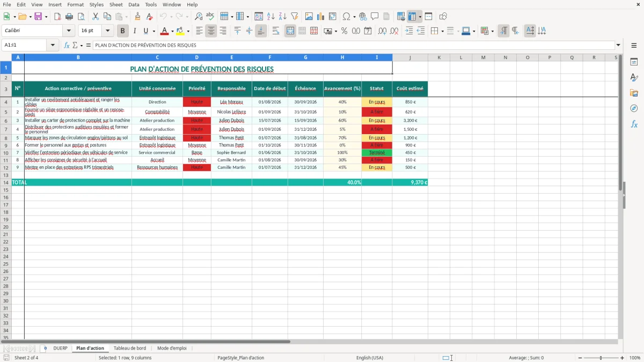
Task: Open the underline style dropdown arrow
Action: pos(153,31)
